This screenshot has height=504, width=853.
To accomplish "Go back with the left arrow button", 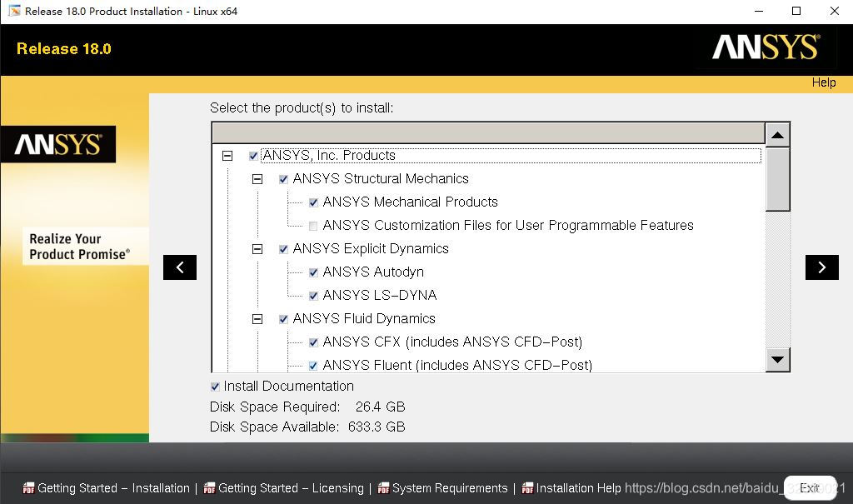I will click(x=180, y=267).
